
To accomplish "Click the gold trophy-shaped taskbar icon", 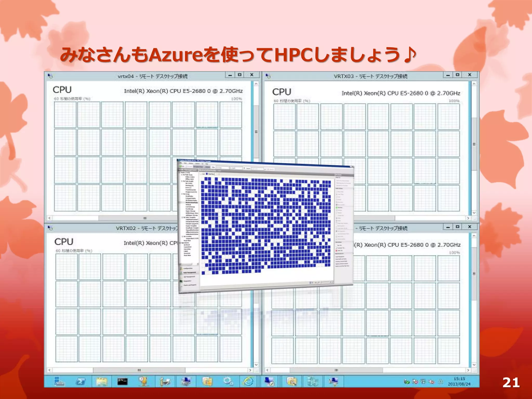I will 143,381.
